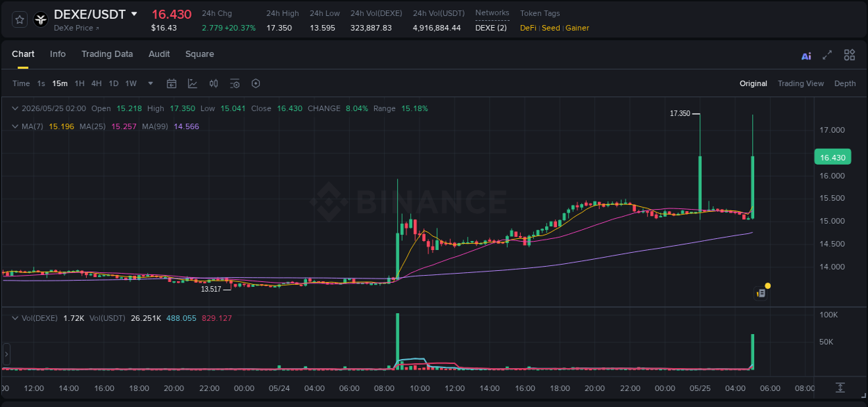The height and width of the screenshot is (407, 868).
Task: Open the go-to-date calendar icon
Action: (x=172, y=83)
